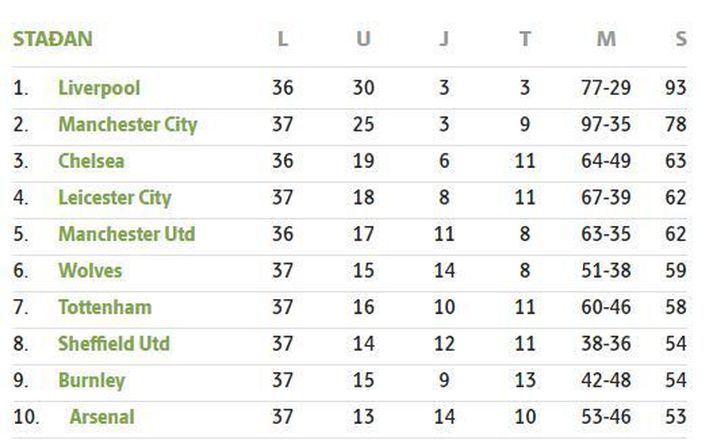Click the Burnley team name
Screen dimensions: 713x440
(x=91, y=380)
